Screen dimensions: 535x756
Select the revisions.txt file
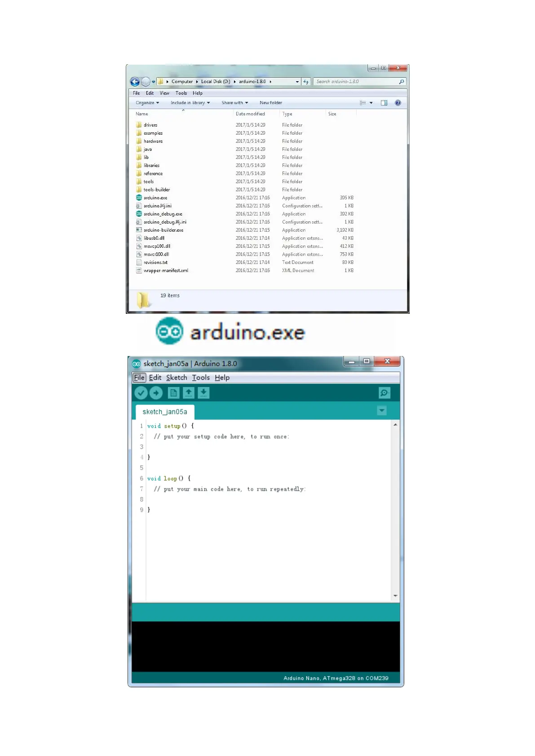155,262
